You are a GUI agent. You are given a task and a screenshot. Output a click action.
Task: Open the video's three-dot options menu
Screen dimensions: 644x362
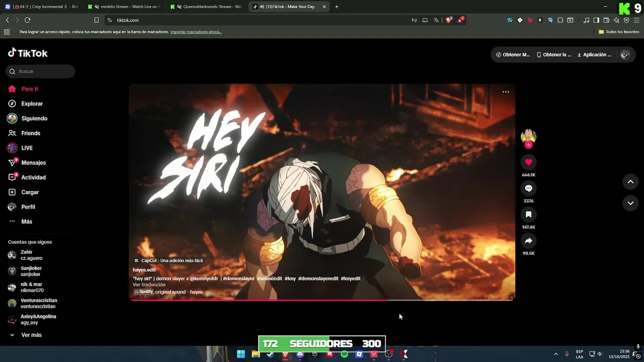pos(506,92)
